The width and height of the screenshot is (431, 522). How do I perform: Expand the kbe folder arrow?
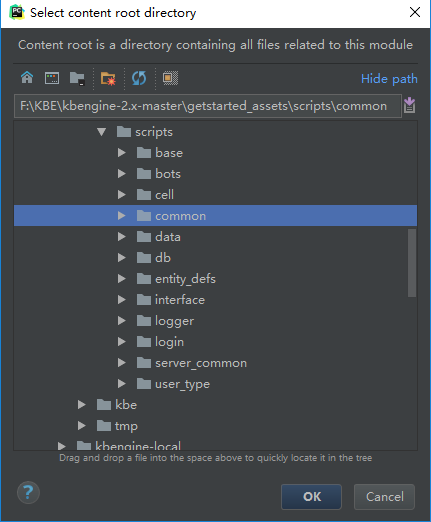pos(82,405)
